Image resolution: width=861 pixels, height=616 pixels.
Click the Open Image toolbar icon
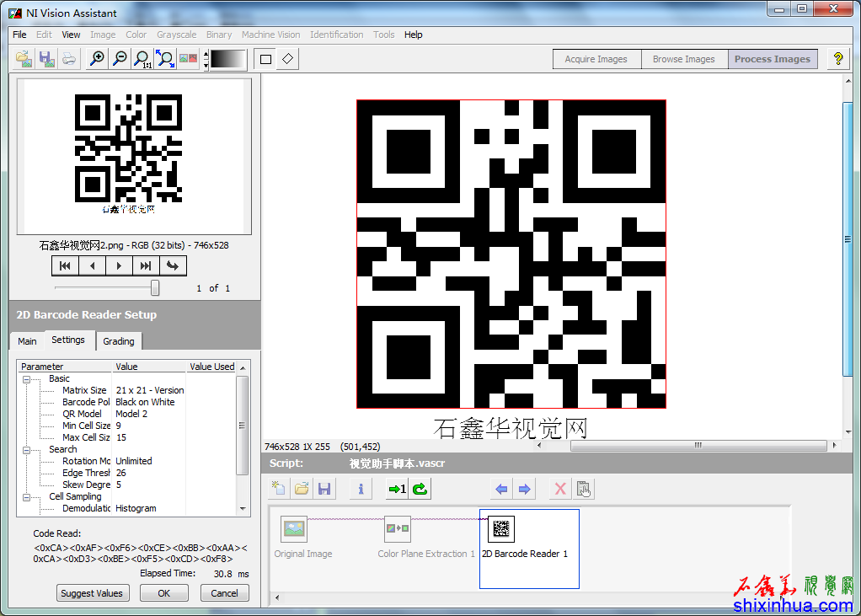pyautogui.click(x=24, y=59)
